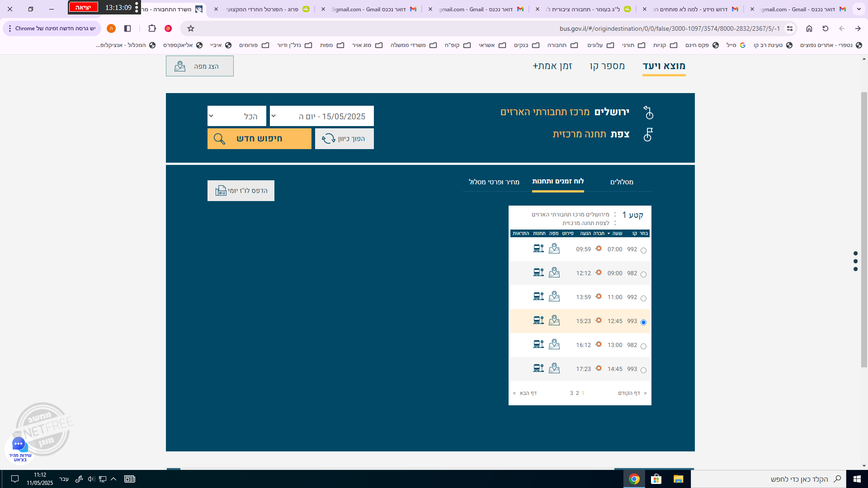Click the הדפס לו"ז יומי print button
The height and width of the screenshot is (488, 868).
[241, 191]
